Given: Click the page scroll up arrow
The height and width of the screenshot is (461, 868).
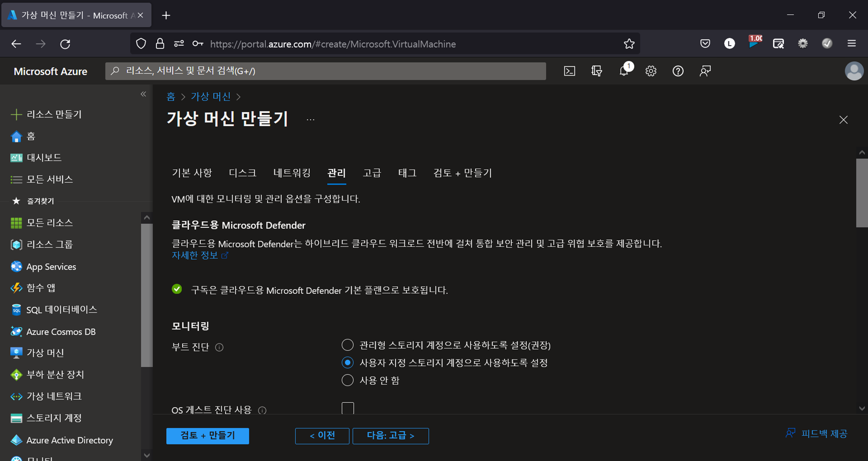Looking at the screenshot, I should (862, 153).
